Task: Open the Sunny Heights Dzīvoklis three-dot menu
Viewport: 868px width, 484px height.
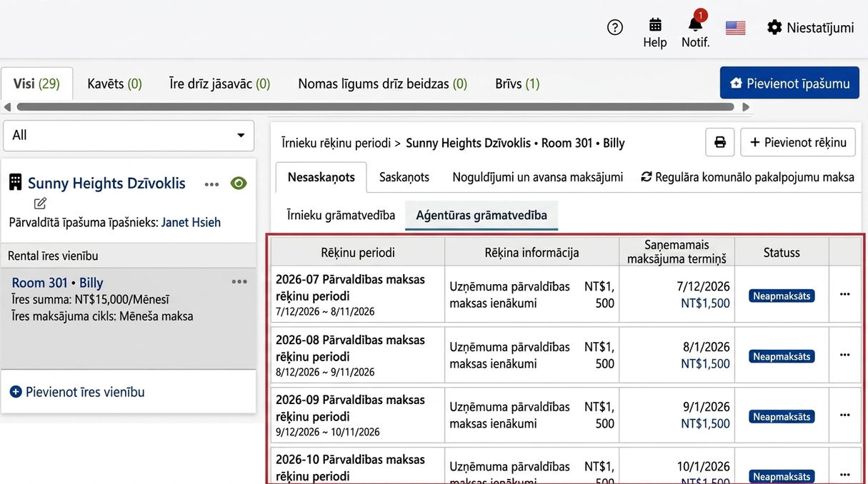Action: click(211, 183)
